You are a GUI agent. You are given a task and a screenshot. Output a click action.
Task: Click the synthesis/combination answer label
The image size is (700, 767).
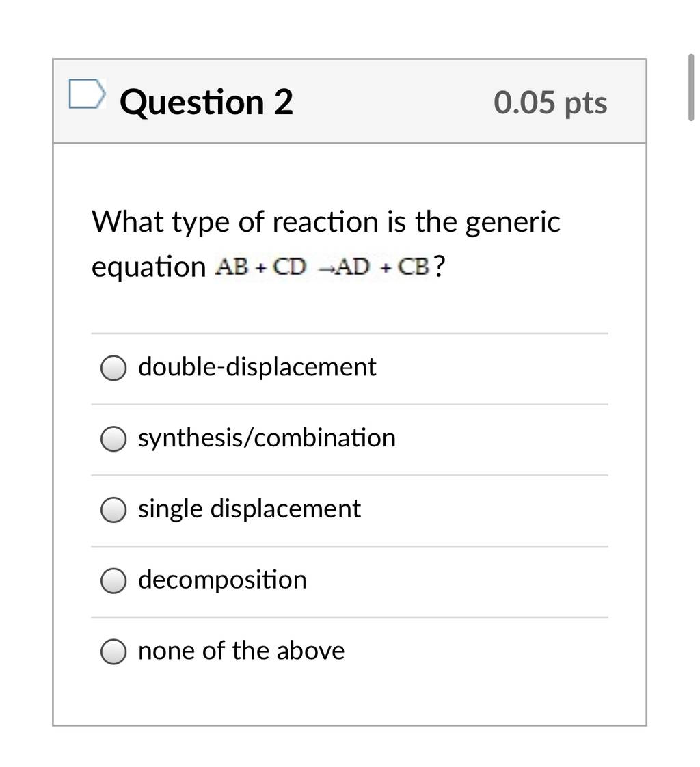pos(267,438)
